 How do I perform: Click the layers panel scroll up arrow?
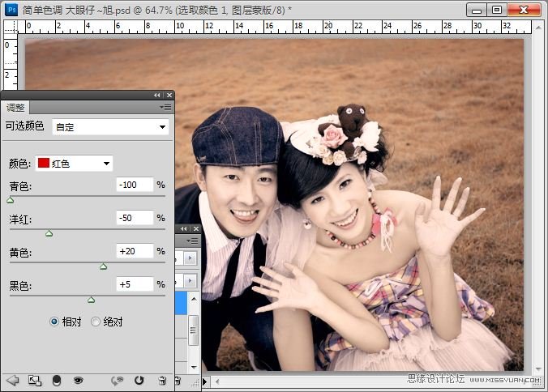(x=194, y=299)
